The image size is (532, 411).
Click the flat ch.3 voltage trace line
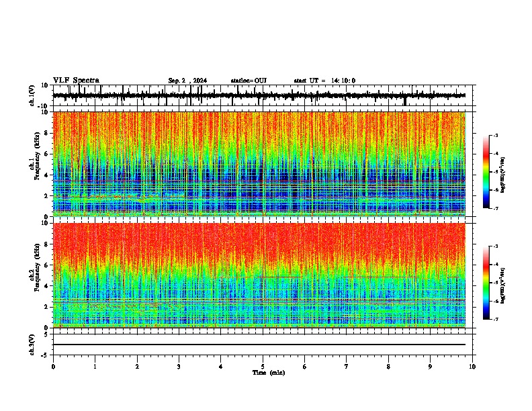259,345
